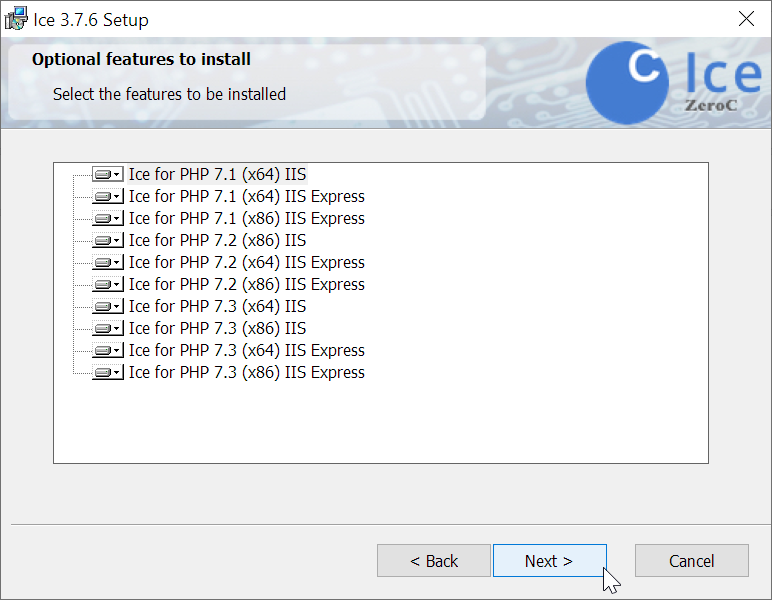This screenshot has width=772, height=600.
Task: Click feature icon for PHP 7.3 (x86) IIS Express
Action: (x=107, y=372)
